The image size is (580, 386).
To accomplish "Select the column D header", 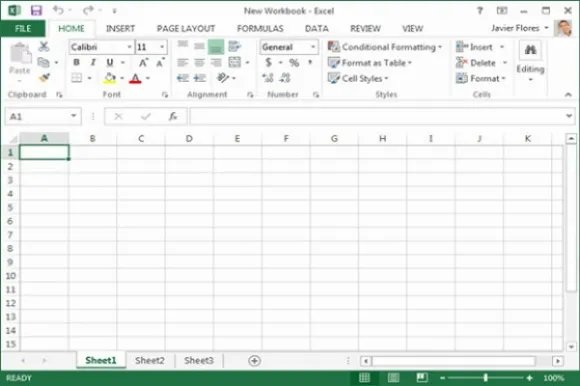I will (x=189, y=139).
